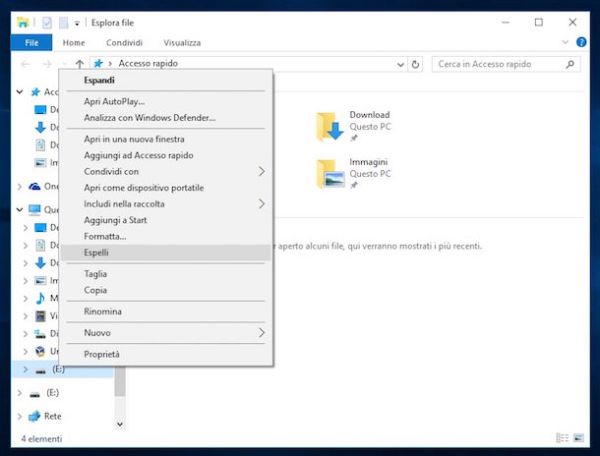The height and width of the screenshot is (456, 600).
Task: Click the Download folder icon
Action: click(330, 126)
